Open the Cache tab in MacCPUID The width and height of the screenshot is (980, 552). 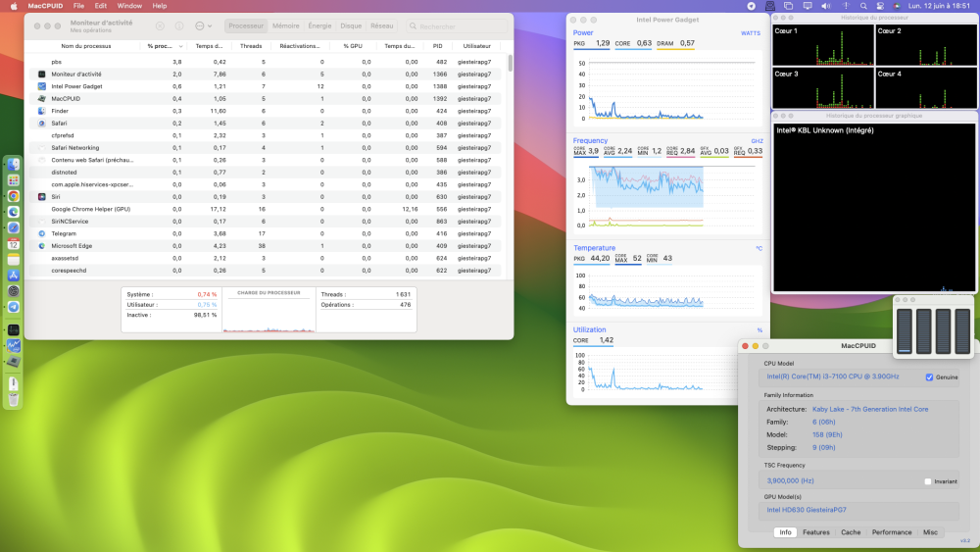851,532
